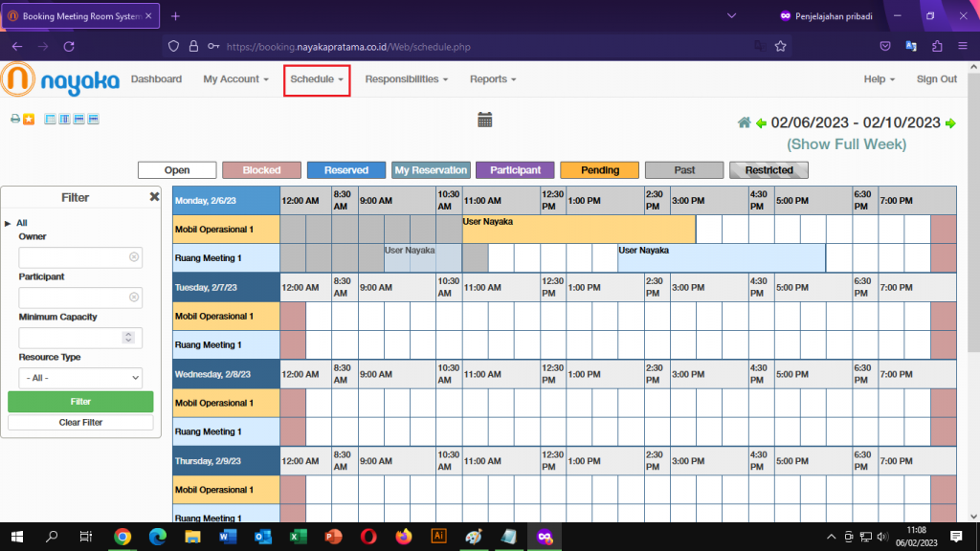Open Firefox from the Windows taskbar

[402, 537]
